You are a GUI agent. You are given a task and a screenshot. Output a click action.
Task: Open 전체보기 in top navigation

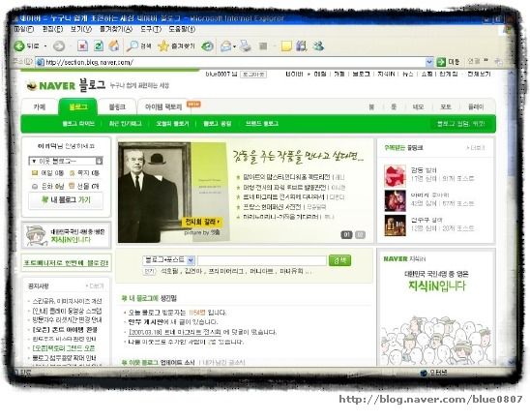pyautogui.click(x=479, y=74)
